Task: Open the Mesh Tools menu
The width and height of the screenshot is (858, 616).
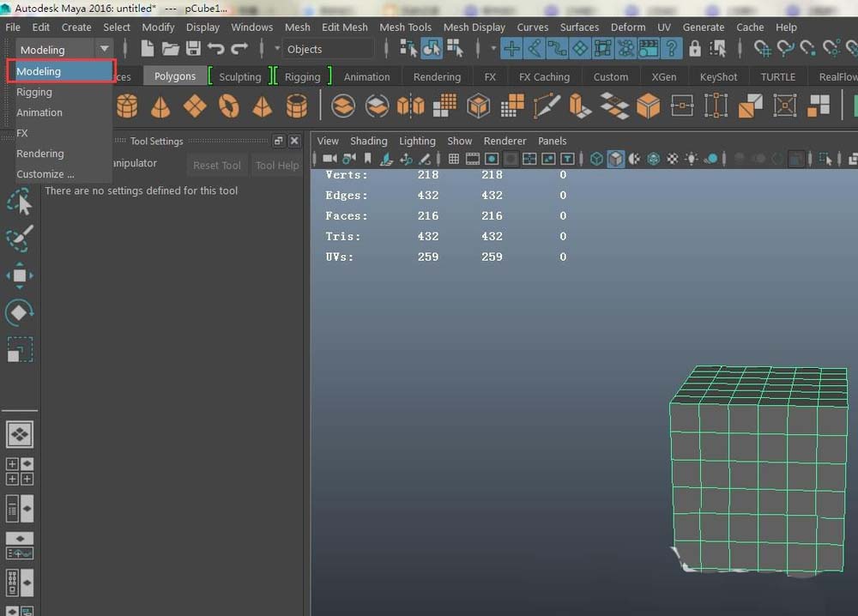Action: [x=405, y=27]
